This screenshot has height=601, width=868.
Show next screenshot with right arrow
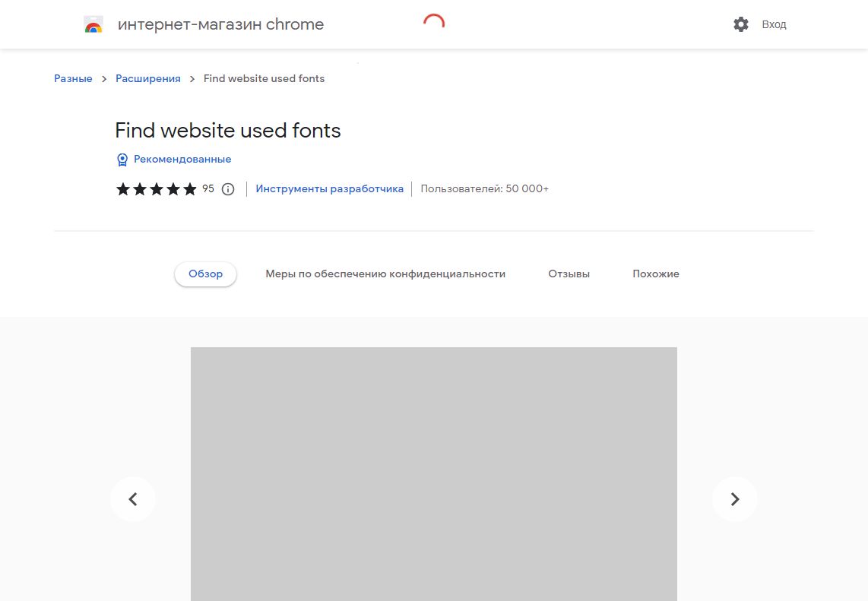pos(734,499)
